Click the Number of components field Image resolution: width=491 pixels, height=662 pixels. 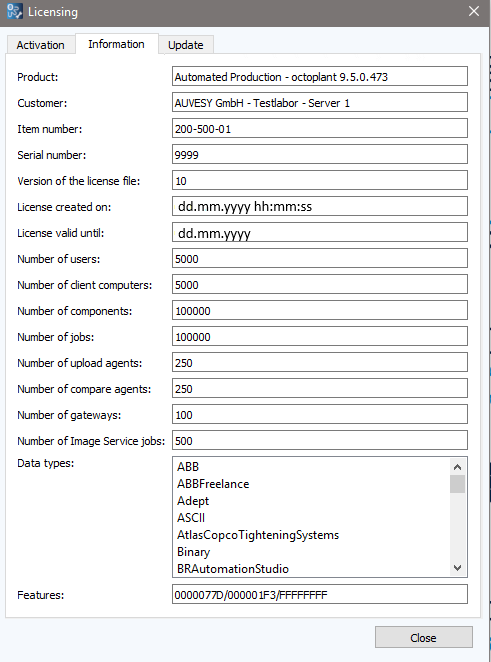(320, 310)
